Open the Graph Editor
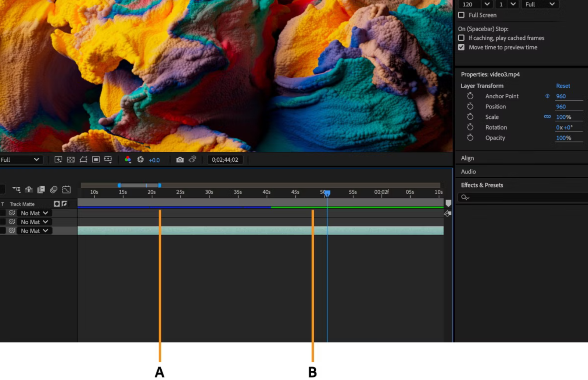Screen dimensions: 588x380 point(67,190)
